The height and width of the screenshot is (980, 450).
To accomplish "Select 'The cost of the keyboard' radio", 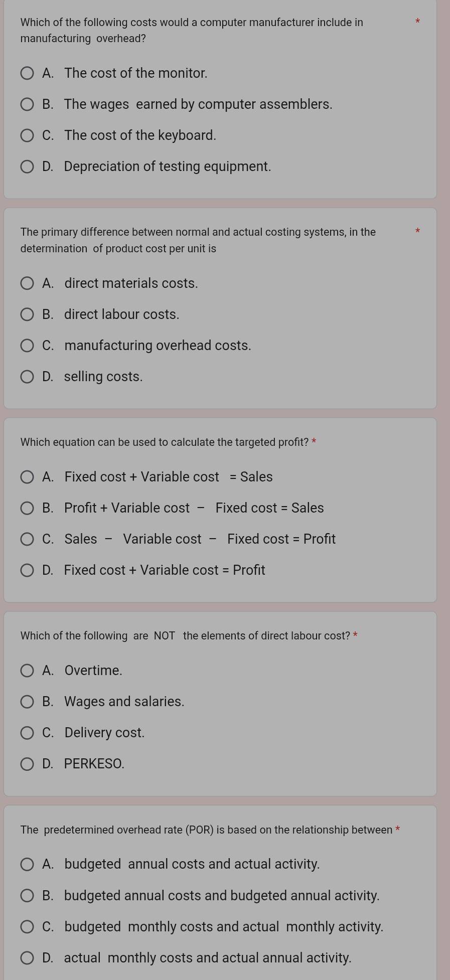I will (27, 135).
